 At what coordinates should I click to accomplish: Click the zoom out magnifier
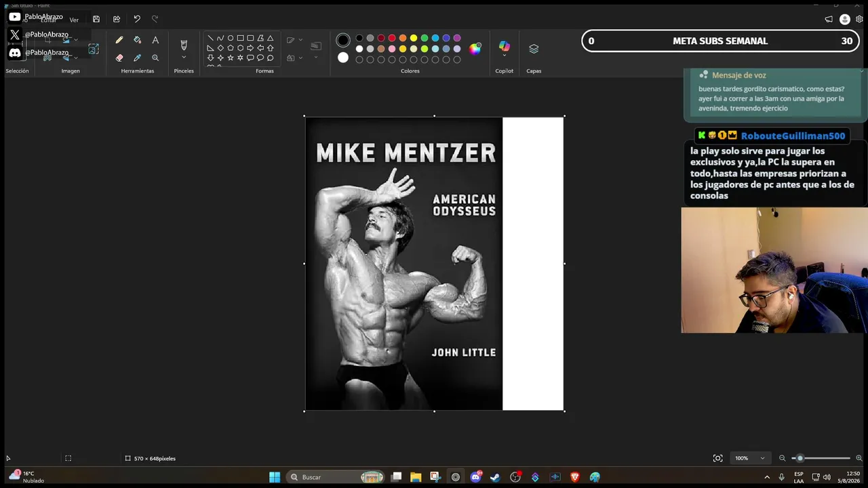[x=782, y=458]
